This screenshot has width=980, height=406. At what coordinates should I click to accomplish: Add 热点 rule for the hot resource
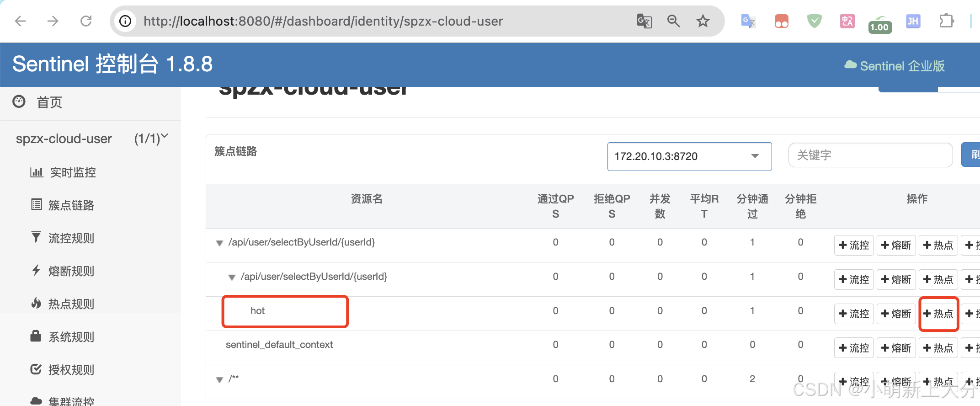click(x=938, y=314)
